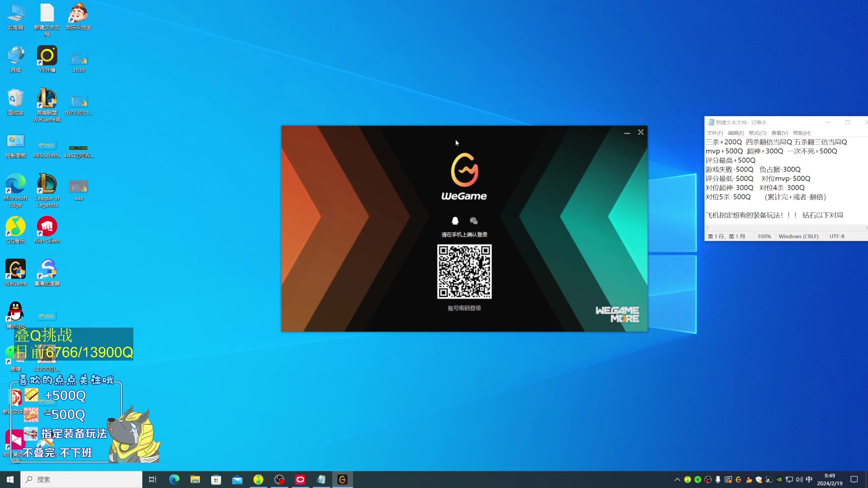This screenshot has width=868, height=488.
Task: Select Riot Client desktop icon
Action: point(47,230)
